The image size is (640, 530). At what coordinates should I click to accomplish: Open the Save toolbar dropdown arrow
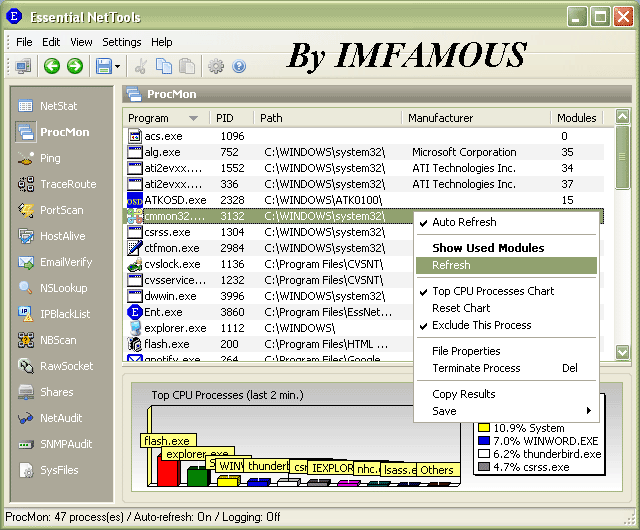pyautogui.click(x=118, y=66)
